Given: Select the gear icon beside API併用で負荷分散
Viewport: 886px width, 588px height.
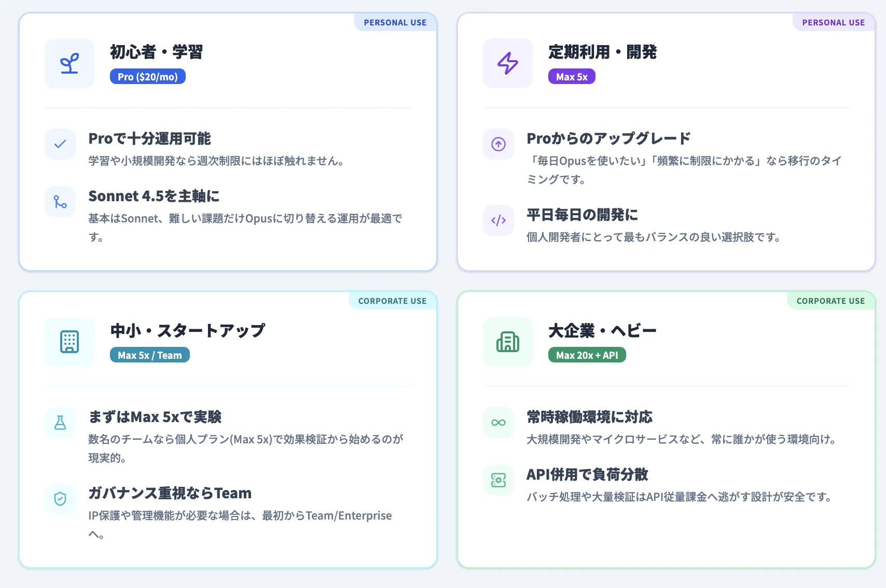Looking at the screenshot, I should [x=498, y=480].
